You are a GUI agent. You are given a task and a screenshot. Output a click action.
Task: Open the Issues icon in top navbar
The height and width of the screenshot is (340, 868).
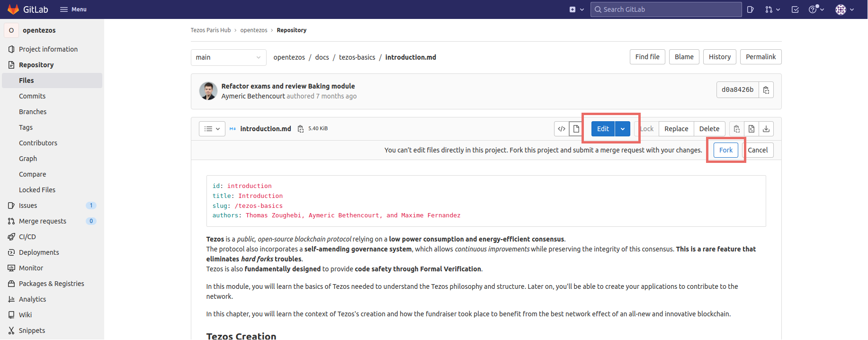(x=750, y=9)
